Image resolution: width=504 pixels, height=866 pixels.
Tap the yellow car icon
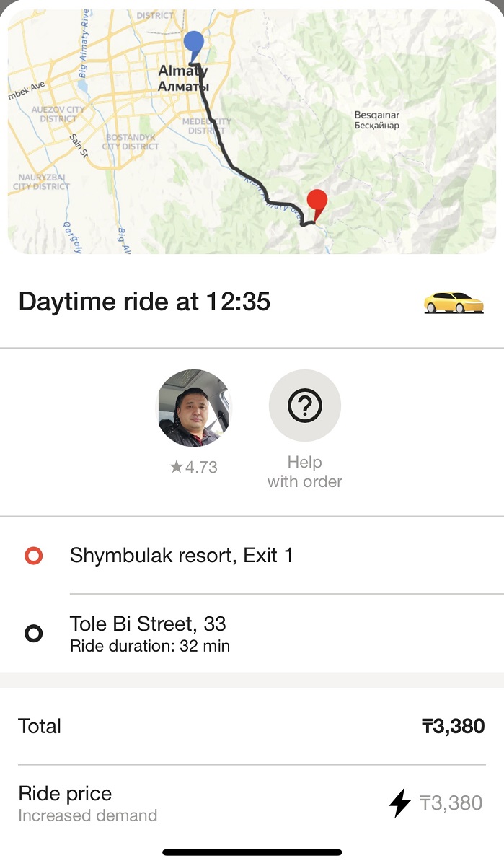click(453, 303)
